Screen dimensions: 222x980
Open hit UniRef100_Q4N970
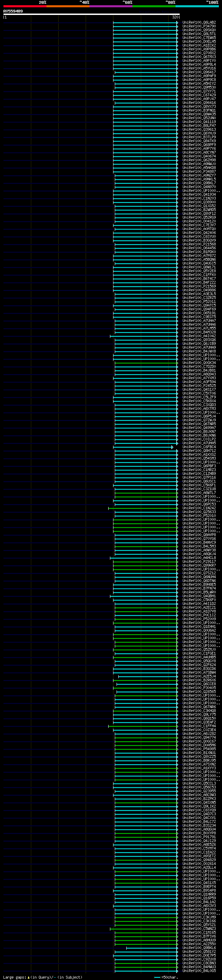point(199,187)
